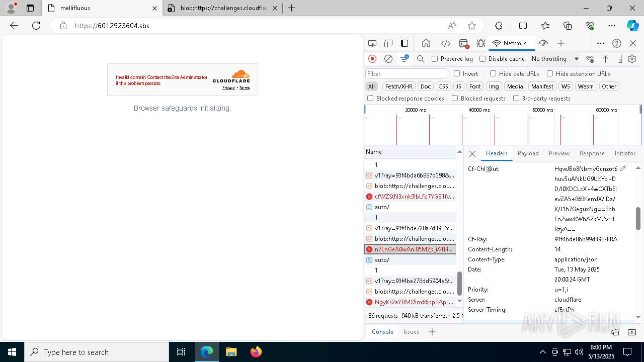Open the No throttling dropdown
This screenshot has width=644, height=362.
tap(555, 59)
